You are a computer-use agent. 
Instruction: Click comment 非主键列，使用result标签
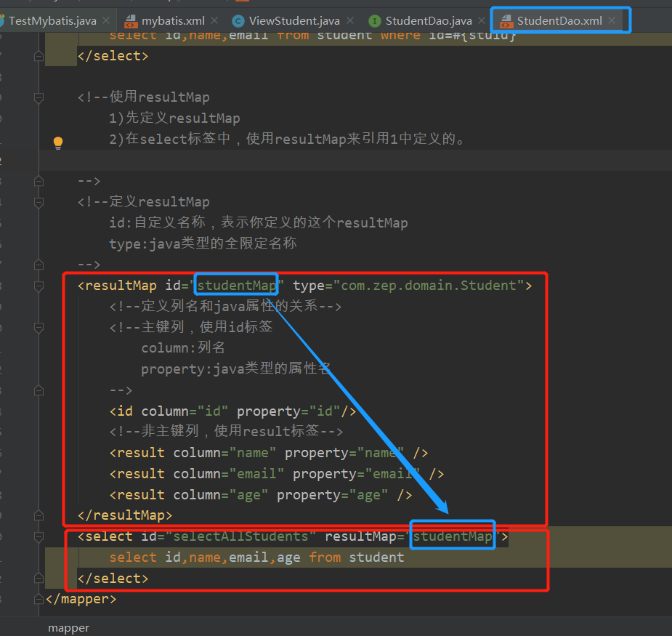click(x=226, y=432)
